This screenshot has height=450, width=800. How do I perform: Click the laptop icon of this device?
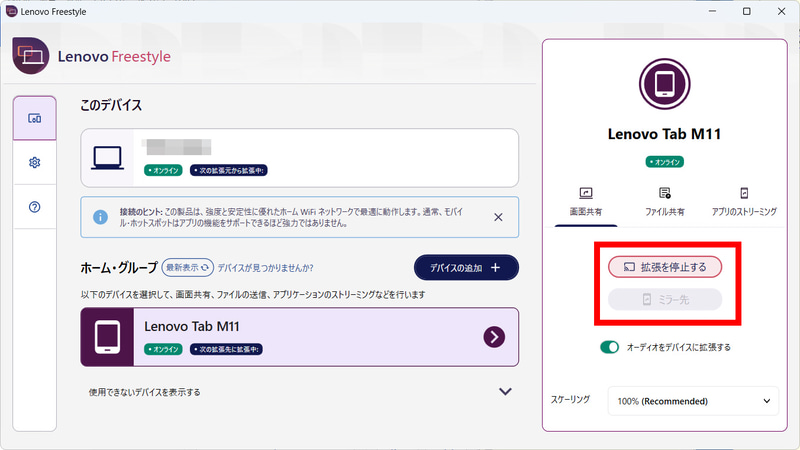point(107,158)
